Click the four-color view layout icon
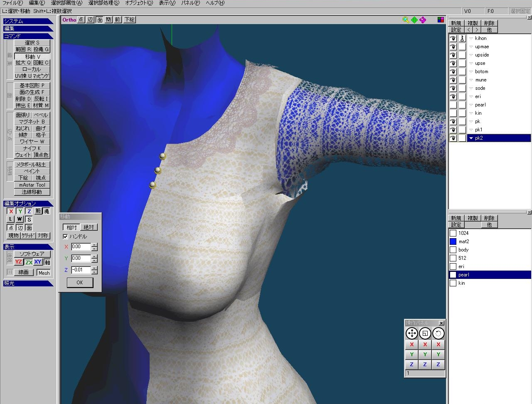 [x=441, y=20]
